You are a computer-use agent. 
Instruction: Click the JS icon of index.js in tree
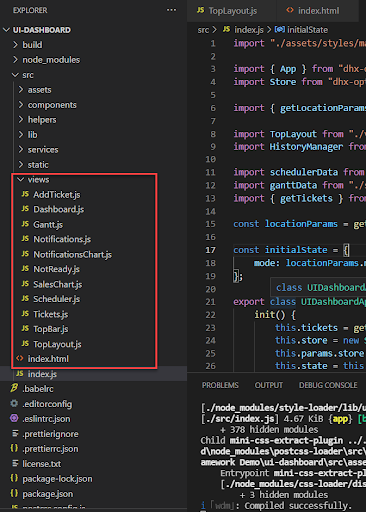20,373
